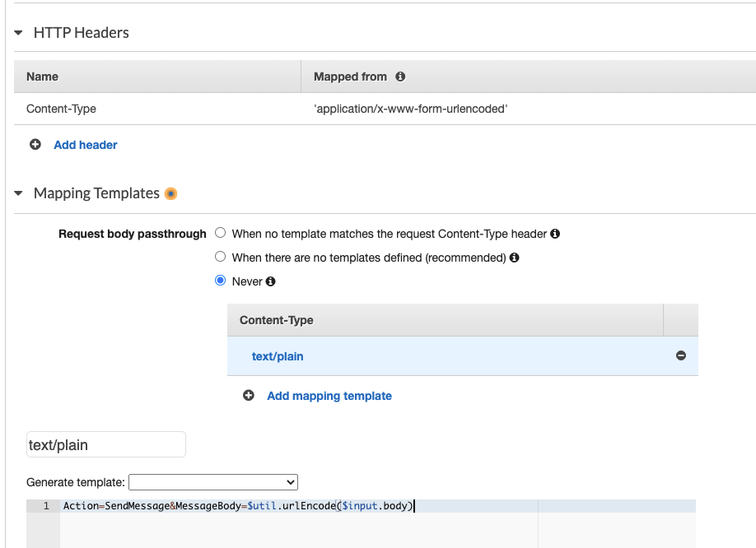The width and height of the screenshot is (756, 548).
Task: Open the Generate template dropdown
Action: pyautogui.click(x=213, y=482)
